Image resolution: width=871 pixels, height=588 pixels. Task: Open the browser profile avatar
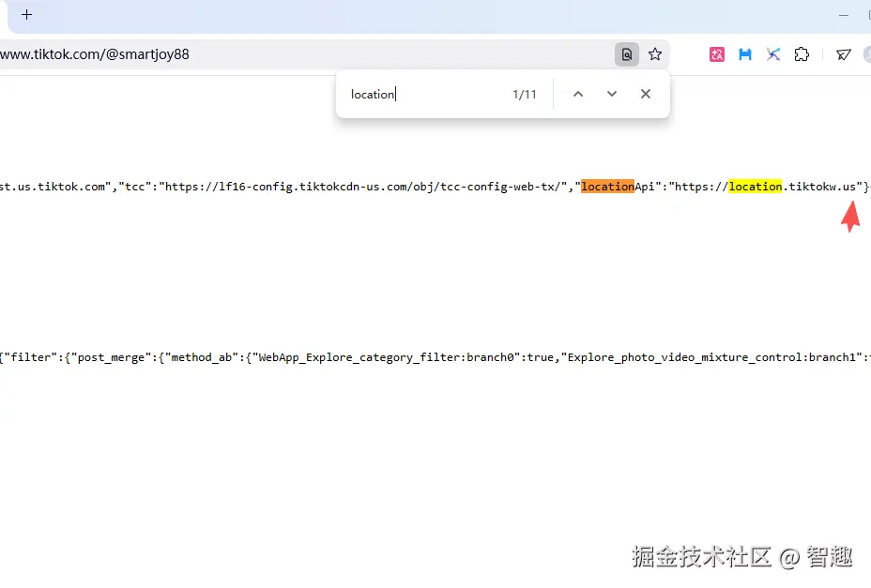(865, 54)
